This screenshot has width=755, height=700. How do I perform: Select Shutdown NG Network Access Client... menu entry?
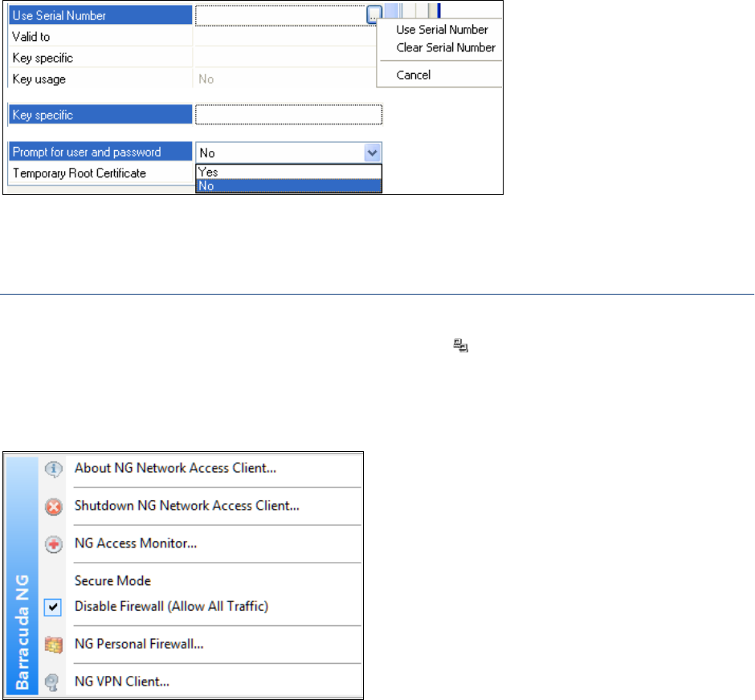(187, 506)
